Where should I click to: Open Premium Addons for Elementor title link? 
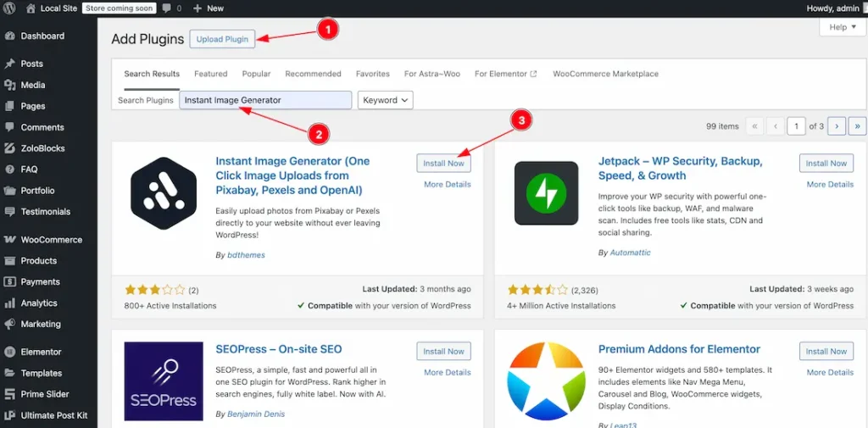[x=679, y=349]
